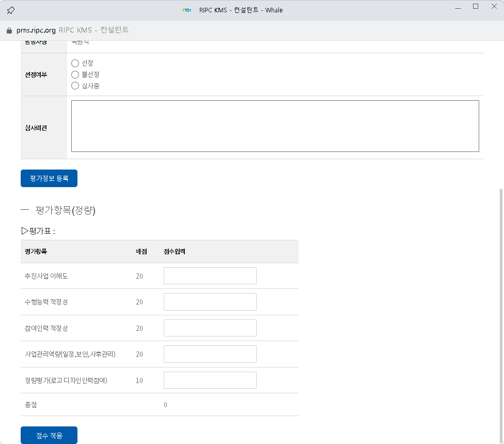Close the RIPC KMS popup window
Screen dimensions: 504x444
pyautogui.click(x=494, y=7)
